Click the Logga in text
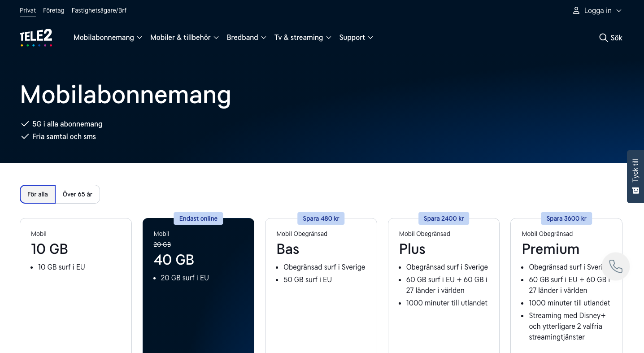The width and height of the screenshot is (644, 353). pyautogui.click(x=598, y=11)
